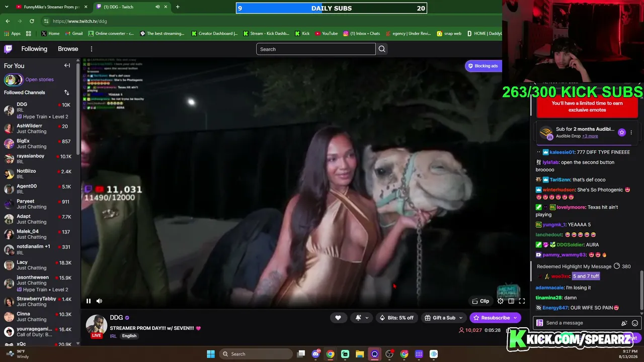Open BigEx channel in sidebar
This screenshot has width=644, height=362.
[x=39, y=144]
